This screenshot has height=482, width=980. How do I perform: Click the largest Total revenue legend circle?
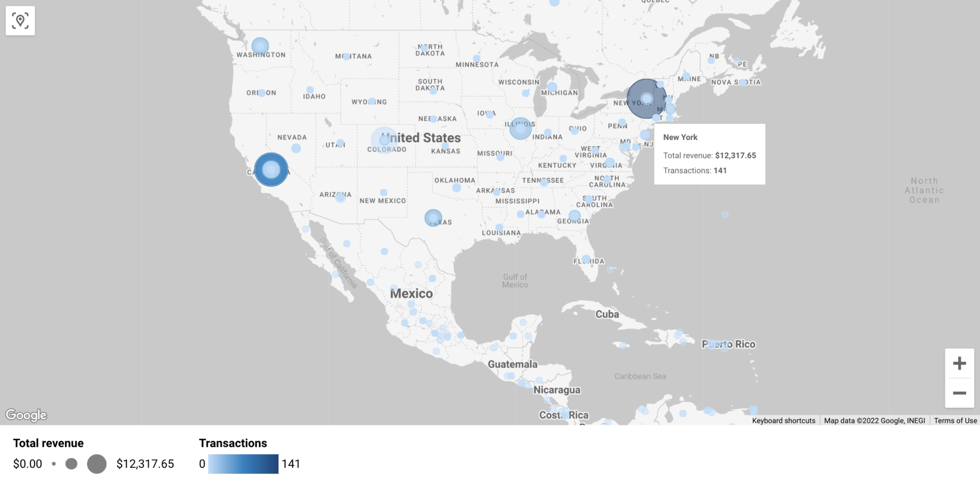click(x=96, y=464)
